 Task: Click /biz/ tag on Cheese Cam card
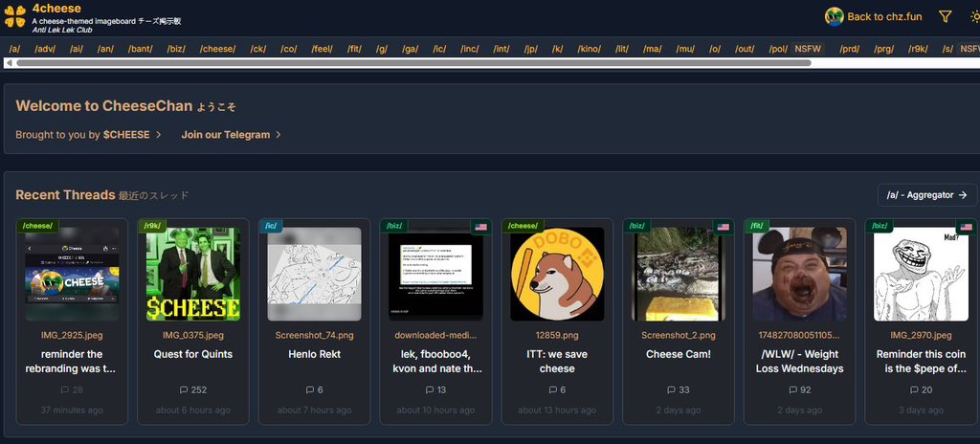(636, 226)
